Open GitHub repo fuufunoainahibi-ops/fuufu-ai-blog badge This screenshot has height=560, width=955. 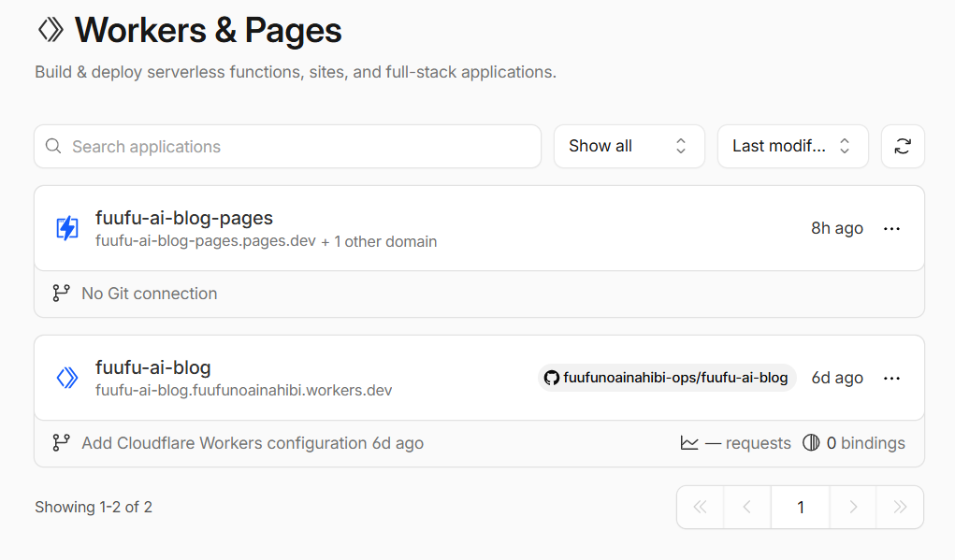click(667, 378)
